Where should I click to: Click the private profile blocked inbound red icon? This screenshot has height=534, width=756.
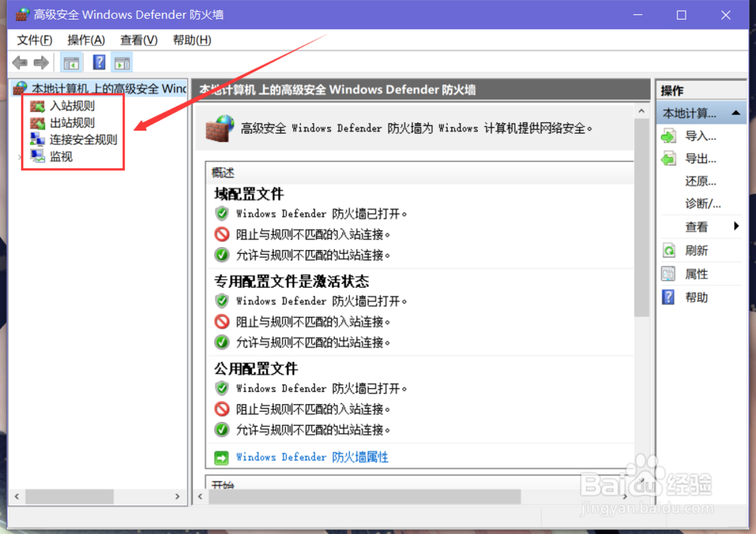tap(222, 322)
